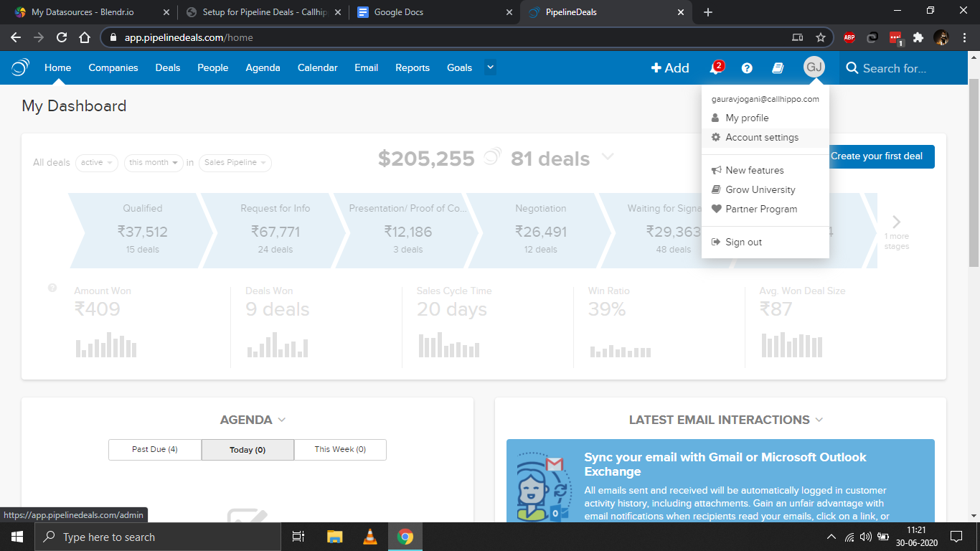
Task: Click the Add button
Action: pos(670,67)
